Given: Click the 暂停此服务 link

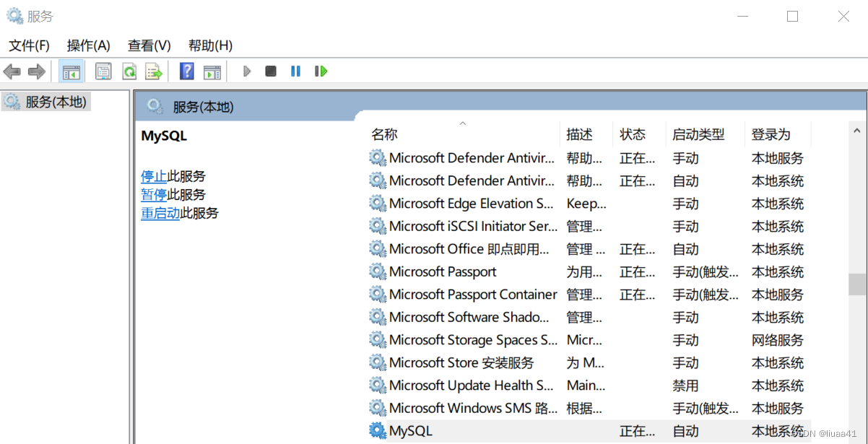Looking at the screenshot, I should [173, 194].
